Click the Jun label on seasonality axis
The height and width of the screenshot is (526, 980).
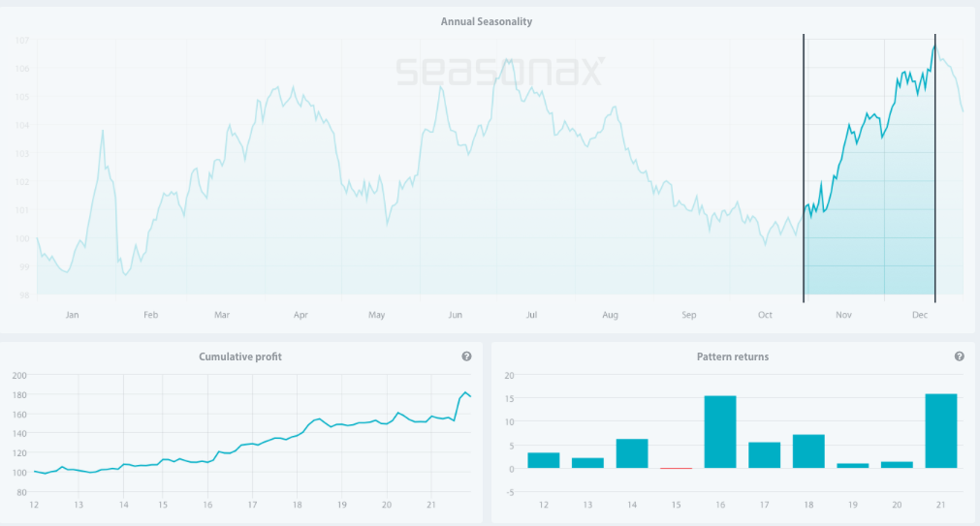[455, 315]
